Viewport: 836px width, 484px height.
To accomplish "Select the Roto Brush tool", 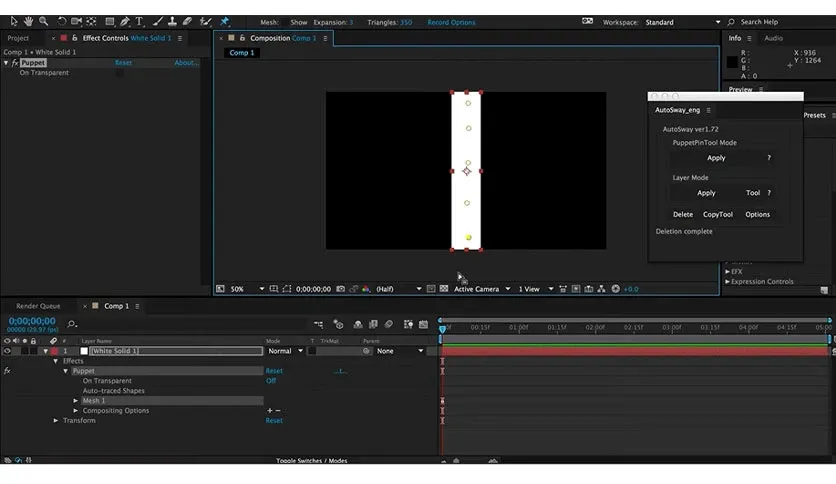I will [x=205, y=21].
